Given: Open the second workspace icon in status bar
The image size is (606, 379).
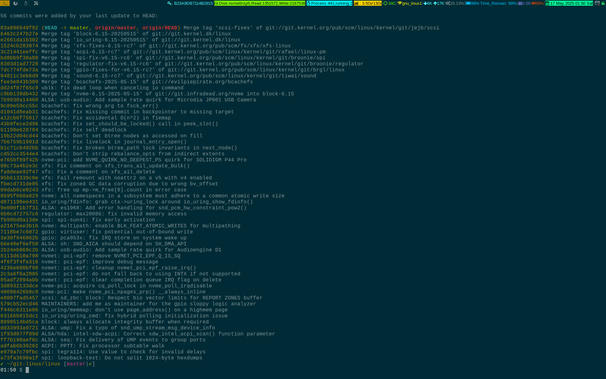Looking at the screenshot, I should 15,3.
